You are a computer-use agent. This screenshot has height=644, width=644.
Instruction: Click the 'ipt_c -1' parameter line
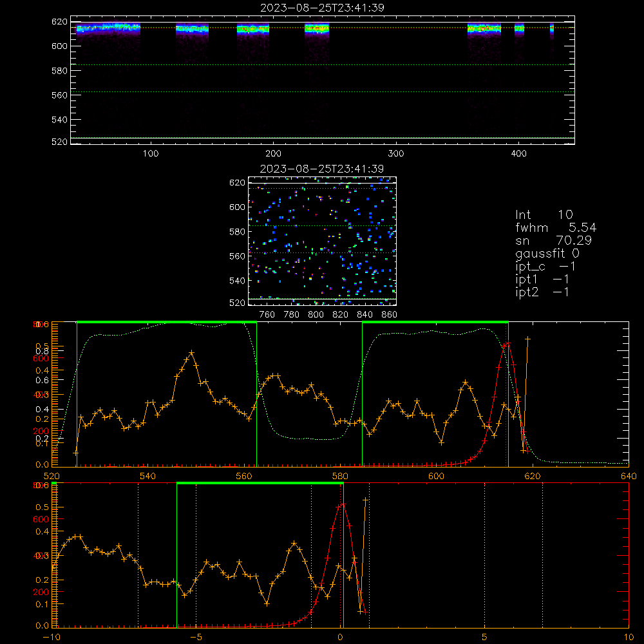coord(545,267)
